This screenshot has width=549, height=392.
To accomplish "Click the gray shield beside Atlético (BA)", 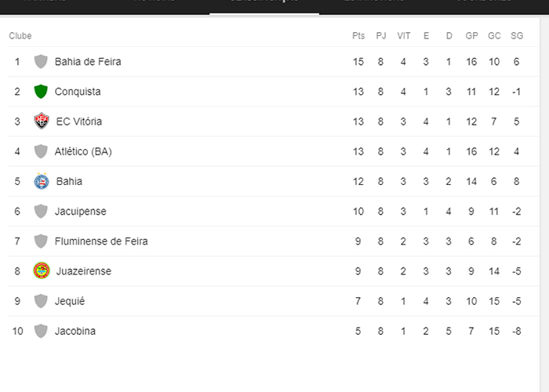I will point(41,151).
